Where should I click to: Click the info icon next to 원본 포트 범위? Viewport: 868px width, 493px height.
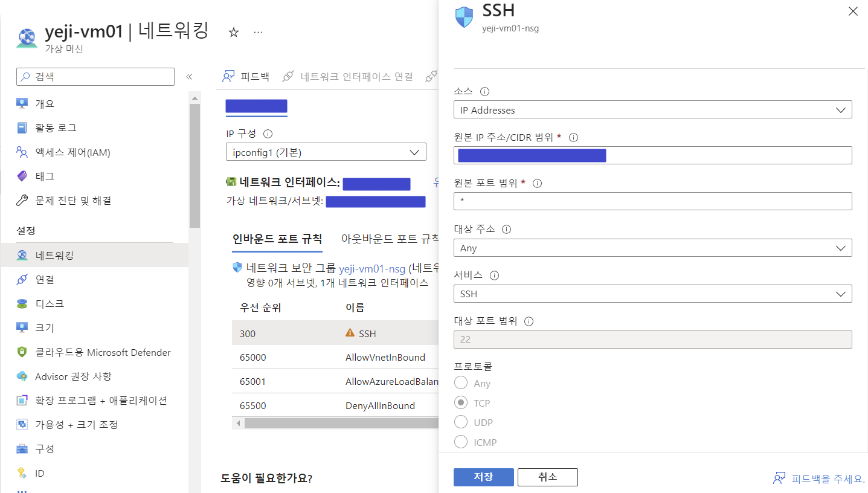tap(537, 184)
